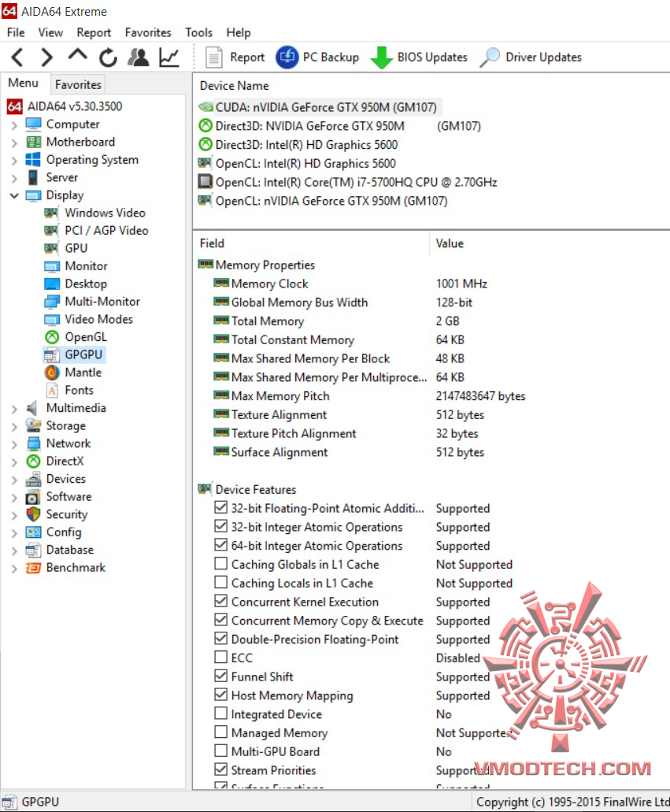This screenshot has width=670, height=812.
Task: Open the View menu
Action: tap(50, 32)
